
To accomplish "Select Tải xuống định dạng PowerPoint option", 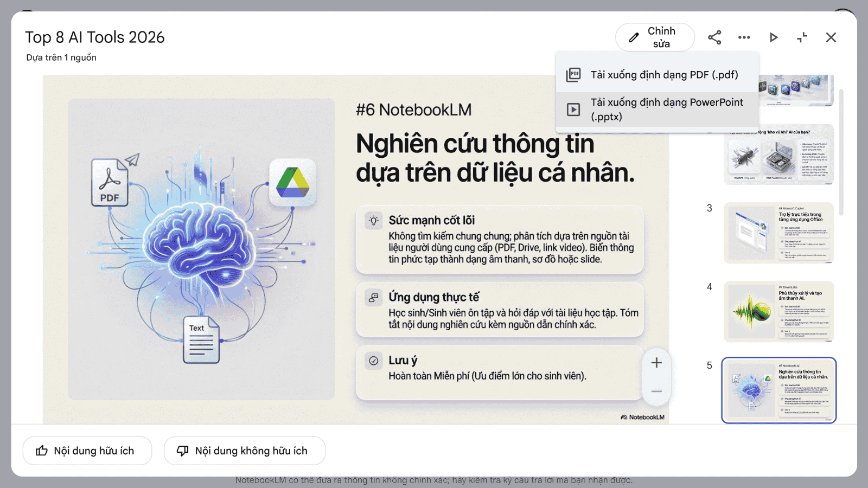I will [x=667, y=110].
